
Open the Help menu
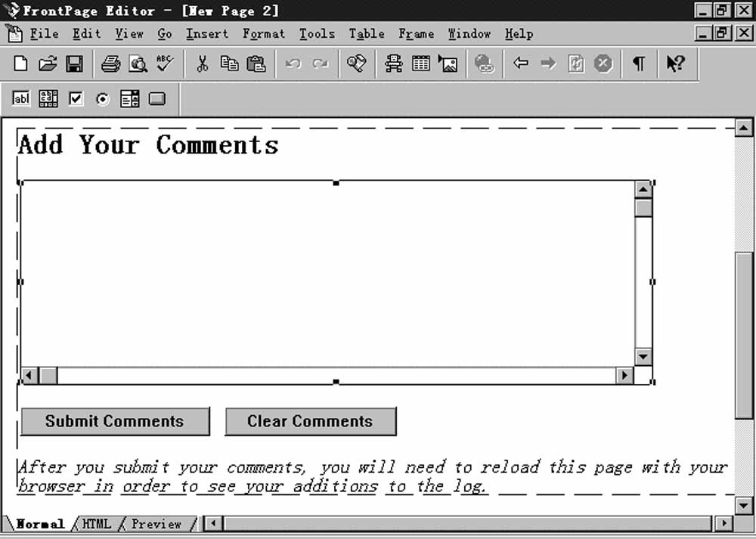[x=519, y=34]
